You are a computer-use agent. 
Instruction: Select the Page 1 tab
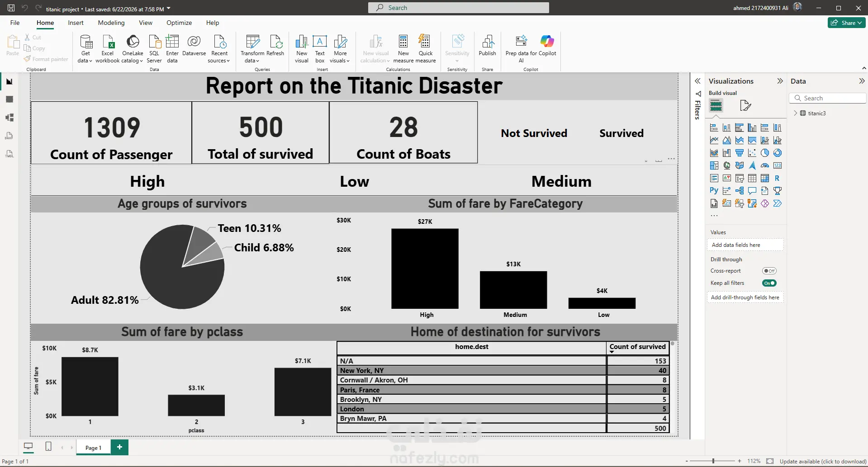tap(93, 448)
